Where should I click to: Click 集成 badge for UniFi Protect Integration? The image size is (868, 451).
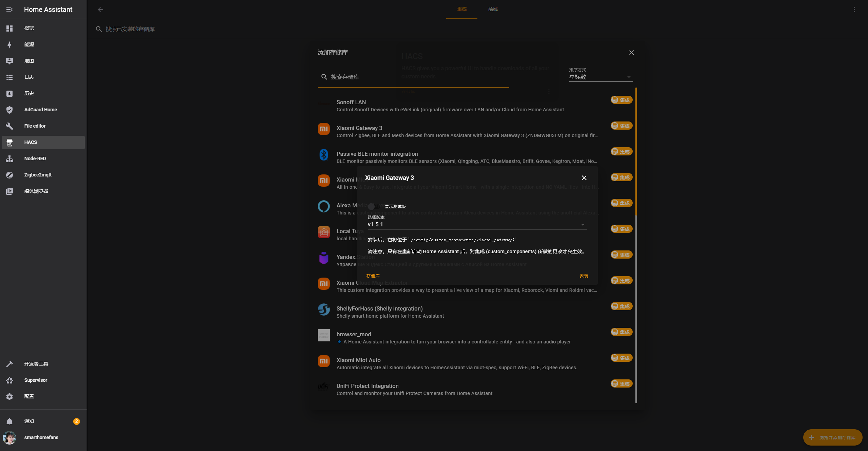point(622,383)
